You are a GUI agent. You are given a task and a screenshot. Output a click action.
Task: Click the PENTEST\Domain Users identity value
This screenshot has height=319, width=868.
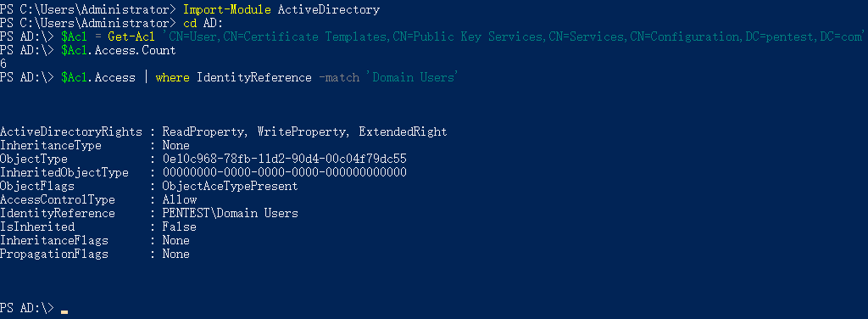231,213
